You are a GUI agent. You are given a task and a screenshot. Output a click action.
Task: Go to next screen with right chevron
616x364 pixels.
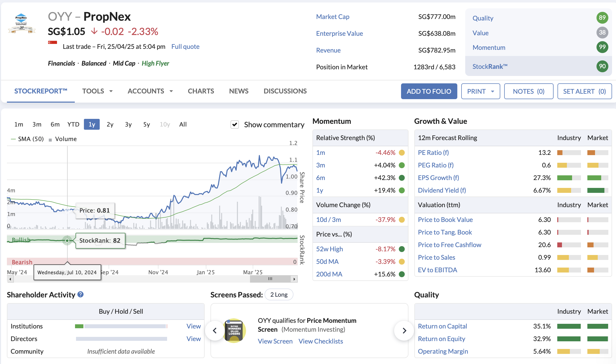coord(404,330)
